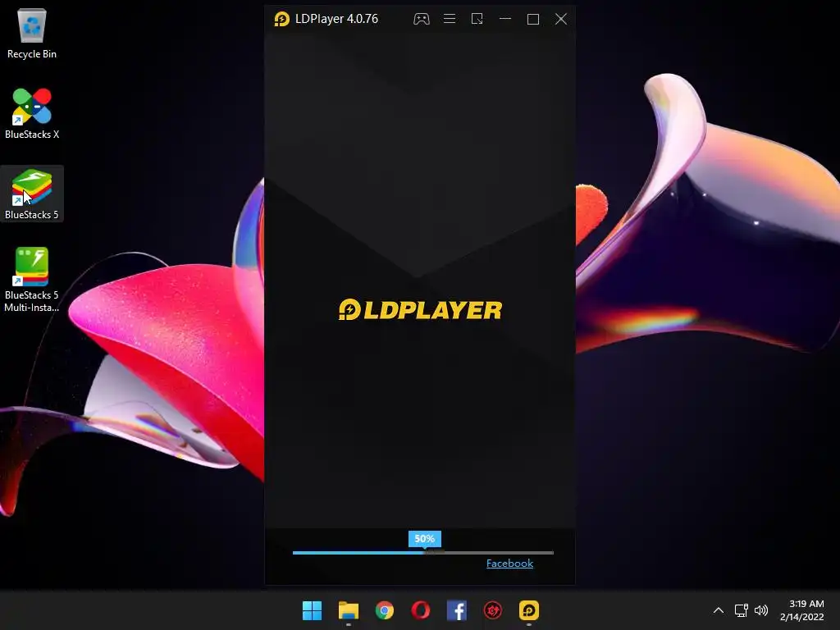Select BlueStacks 5 Multi-Instance shortcut
The width and height of the screenshot is (840, 630).
pyautogui.click(x=32, y=279)
